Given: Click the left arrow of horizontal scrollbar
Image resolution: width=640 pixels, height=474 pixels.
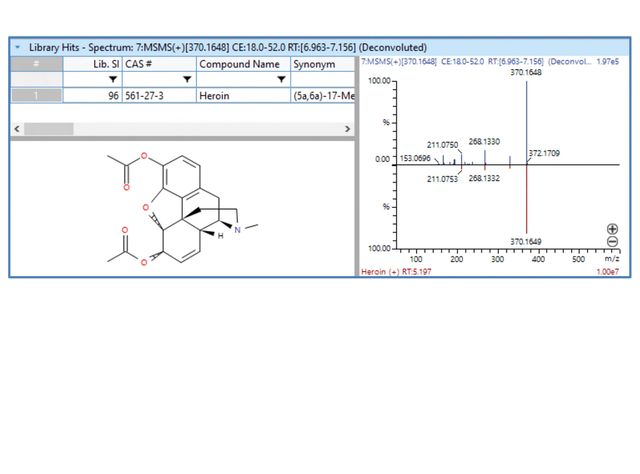Looking at the screenshot, I should tap(17, 129).
